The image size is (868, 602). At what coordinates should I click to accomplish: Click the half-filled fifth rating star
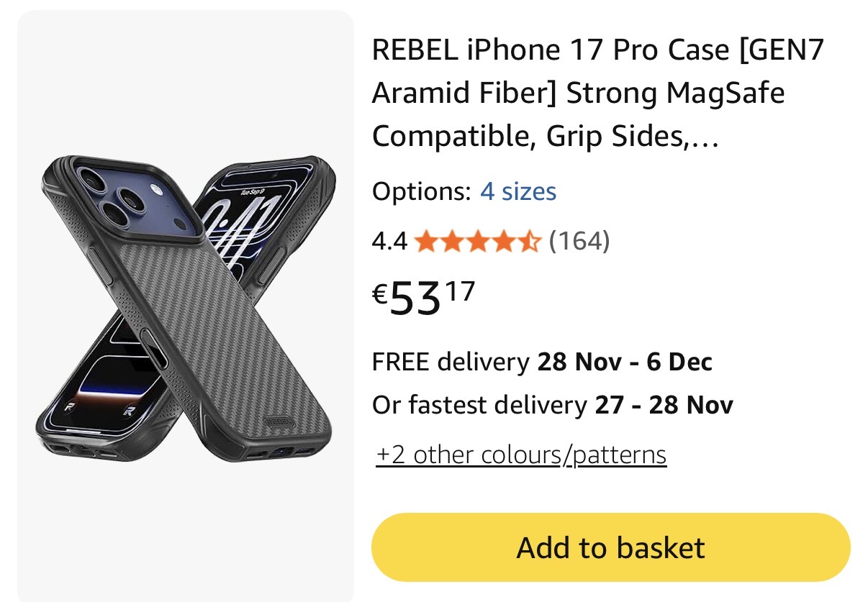coord(529,242)
